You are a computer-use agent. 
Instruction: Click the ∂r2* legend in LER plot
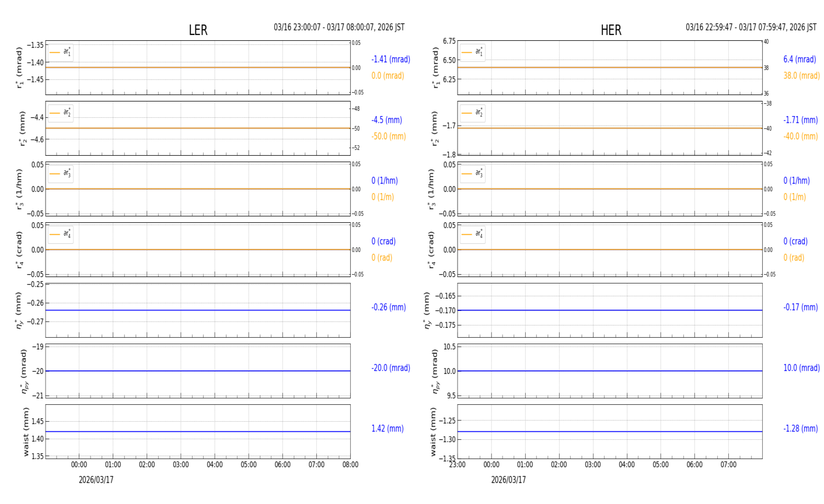[61, 113]
